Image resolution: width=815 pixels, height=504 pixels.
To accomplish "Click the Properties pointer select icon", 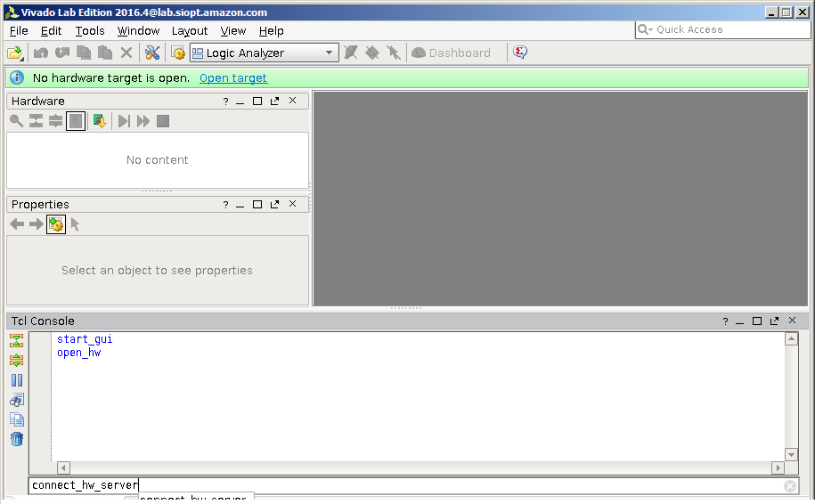I will click(76, 224).
